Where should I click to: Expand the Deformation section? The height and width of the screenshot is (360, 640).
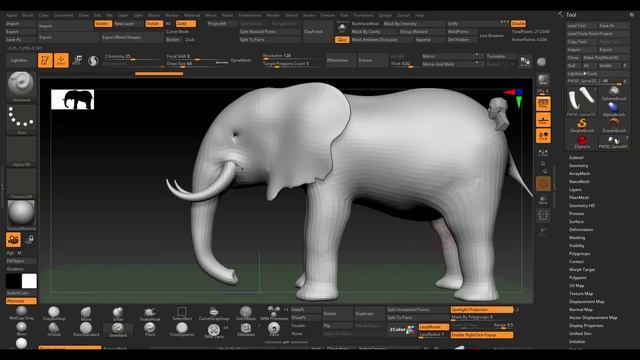(581, 229)
